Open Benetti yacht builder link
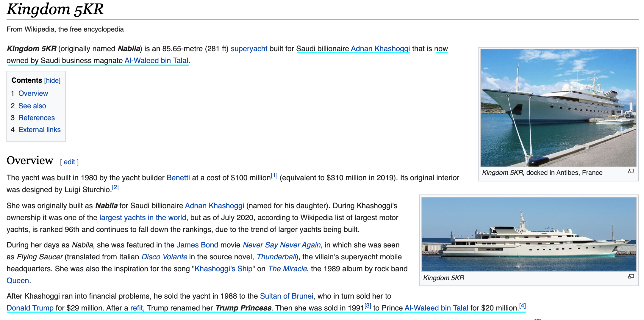This screenshot has width=644, height=320. point(178,178)
